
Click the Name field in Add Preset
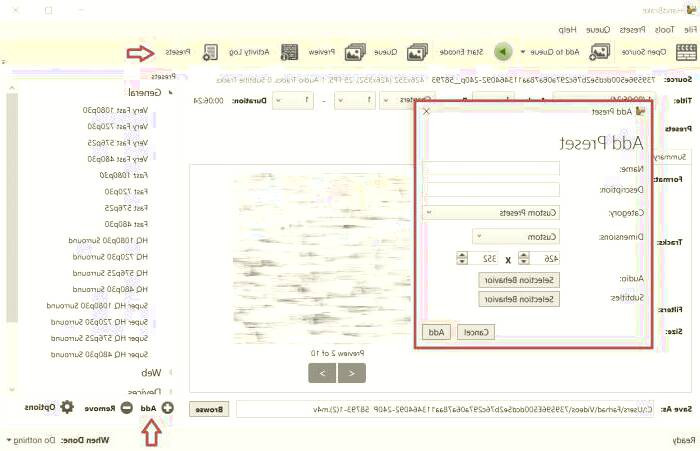click(x=504, y=168)
